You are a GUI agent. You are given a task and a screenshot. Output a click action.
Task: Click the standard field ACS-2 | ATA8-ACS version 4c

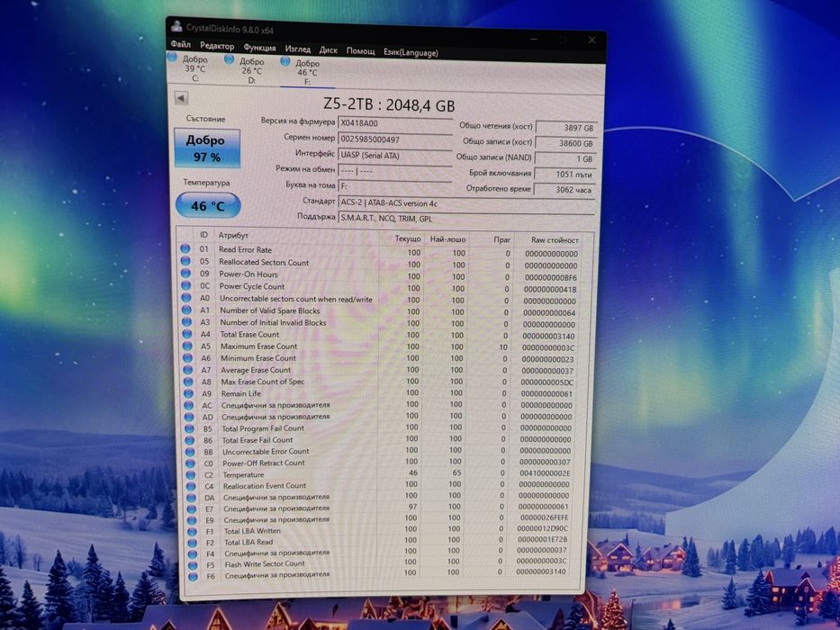click(466, 203)
